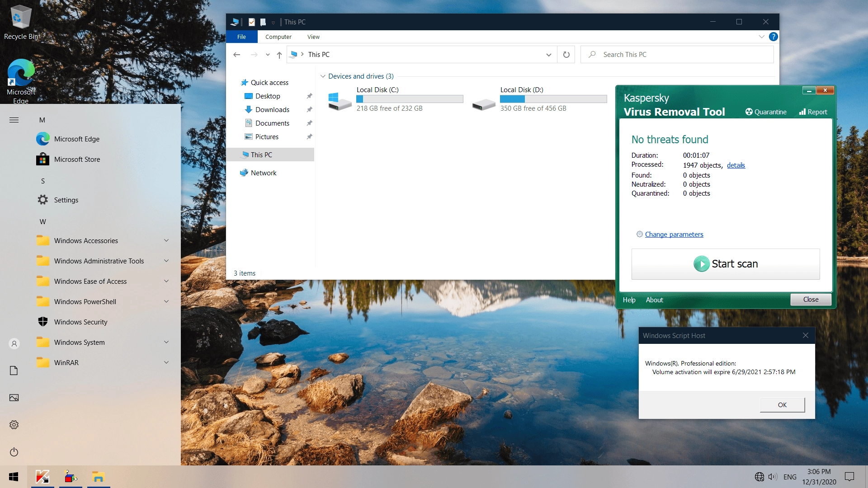868x488 pixels.
Task: Open the Recycle Bin desktop icon
Action: [21, 23]
